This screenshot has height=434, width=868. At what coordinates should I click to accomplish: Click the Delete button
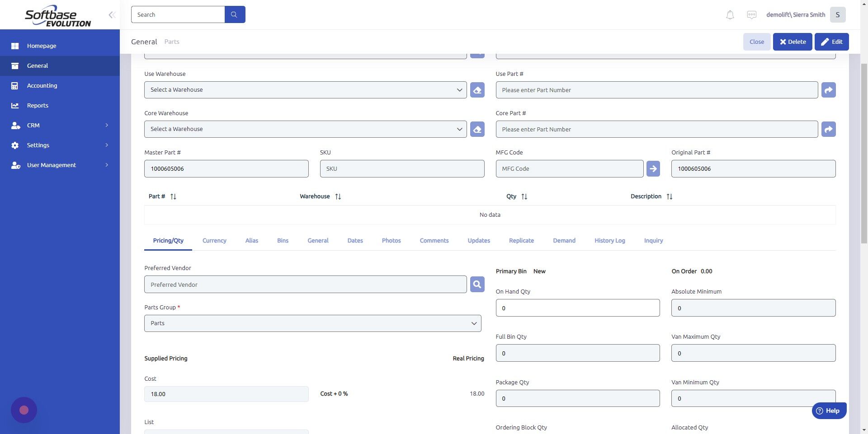(792, 42)
